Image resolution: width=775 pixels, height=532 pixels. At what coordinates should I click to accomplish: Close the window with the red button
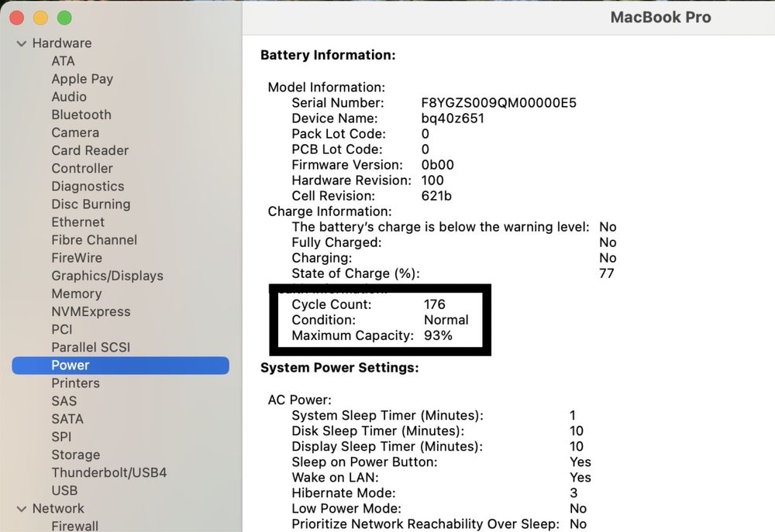coord(17,18)
